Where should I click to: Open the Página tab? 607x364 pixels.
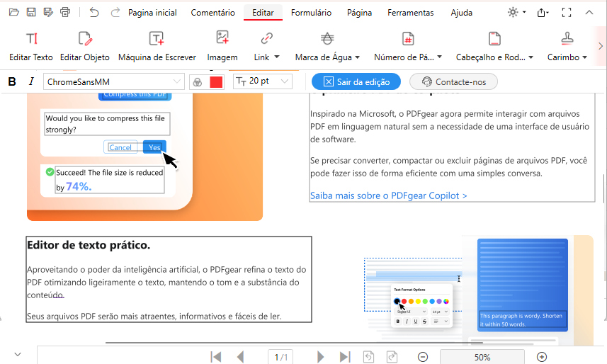coord(359,13)
